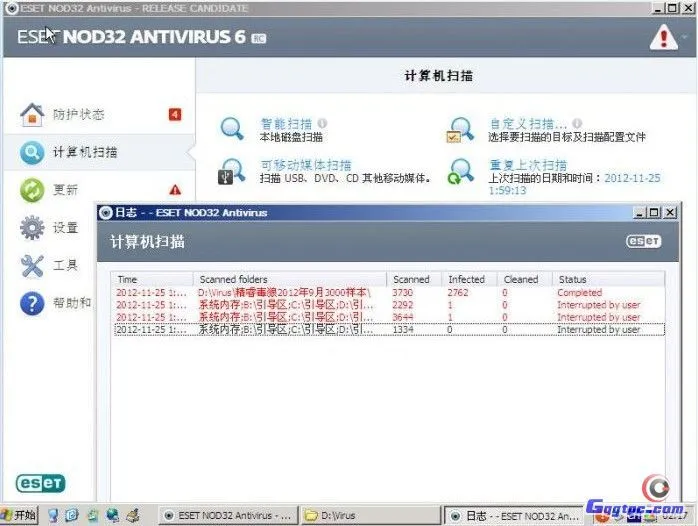The height and width of the screenshot is (526, 698).
Task: Sort by Scanned folders column header
Action: click(x=290, y=279)
